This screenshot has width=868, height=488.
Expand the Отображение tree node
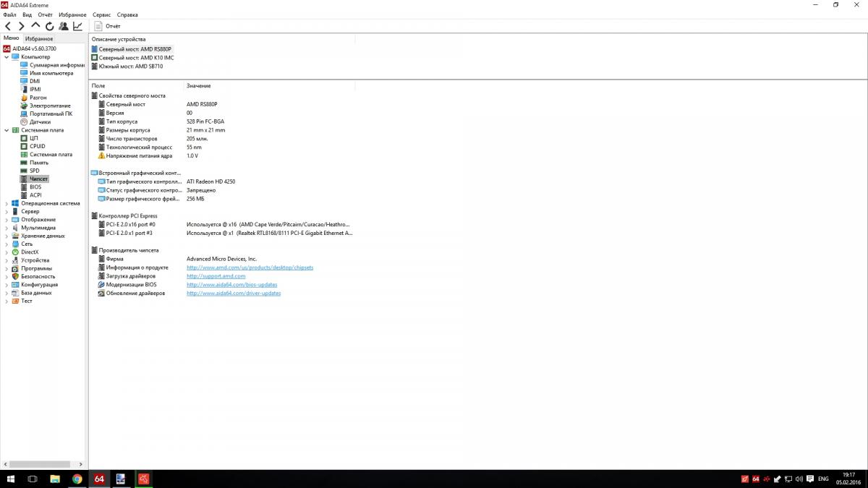click(7, 220)
